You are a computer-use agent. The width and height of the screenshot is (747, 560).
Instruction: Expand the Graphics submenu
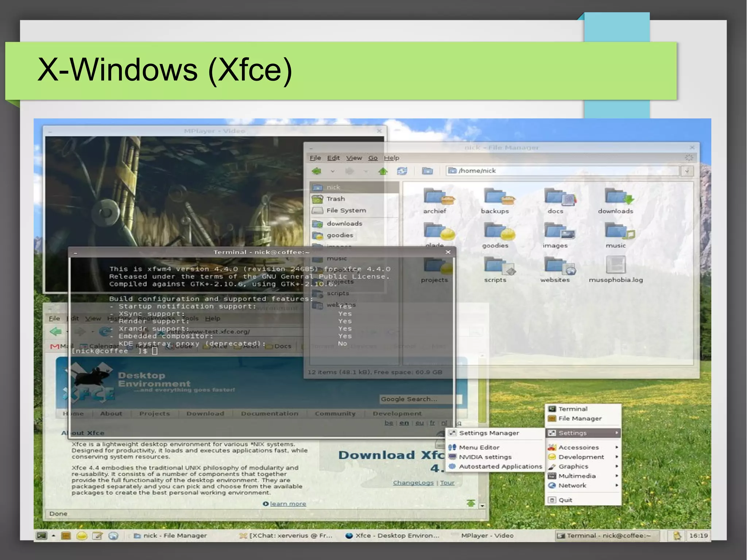pyautogui.click(x=583, y=466)
